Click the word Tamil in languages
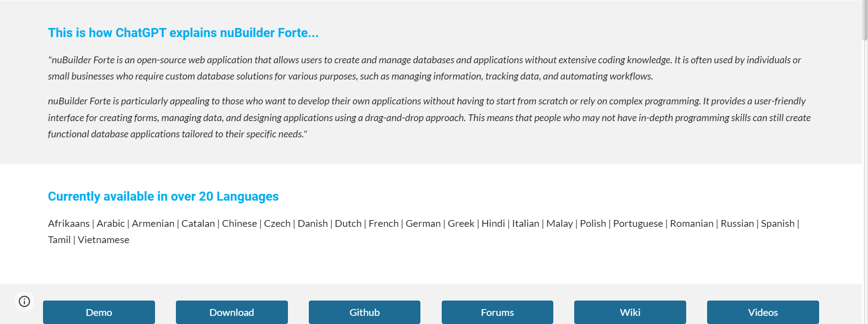Screen dimensions: 868x324 point(59,240)
